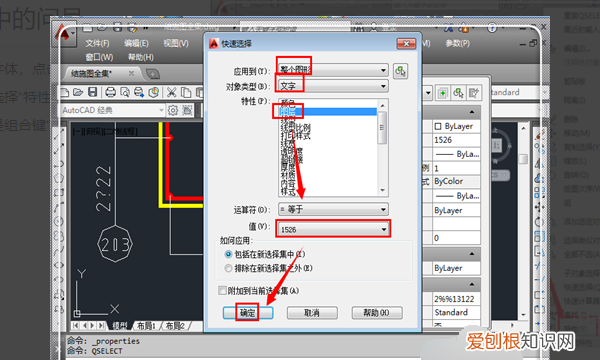Close the 快速选择 dialog
This screenshot has height=360, width=600.
(x=406, y=44)
